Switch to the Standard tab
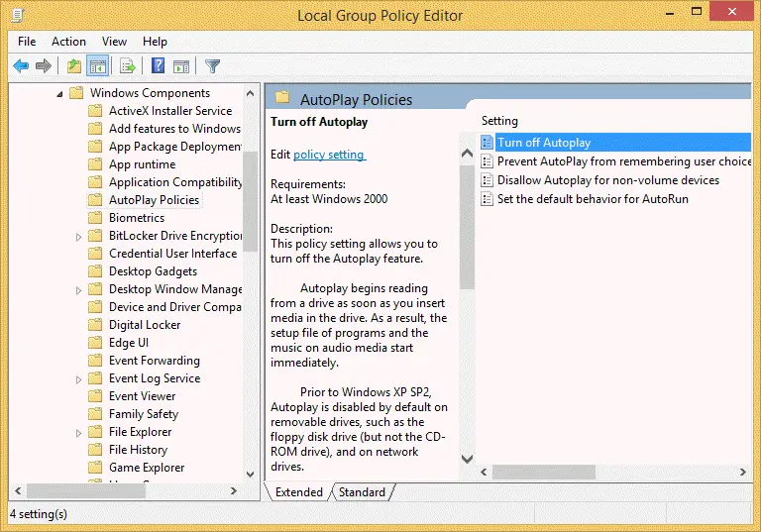 362,492
